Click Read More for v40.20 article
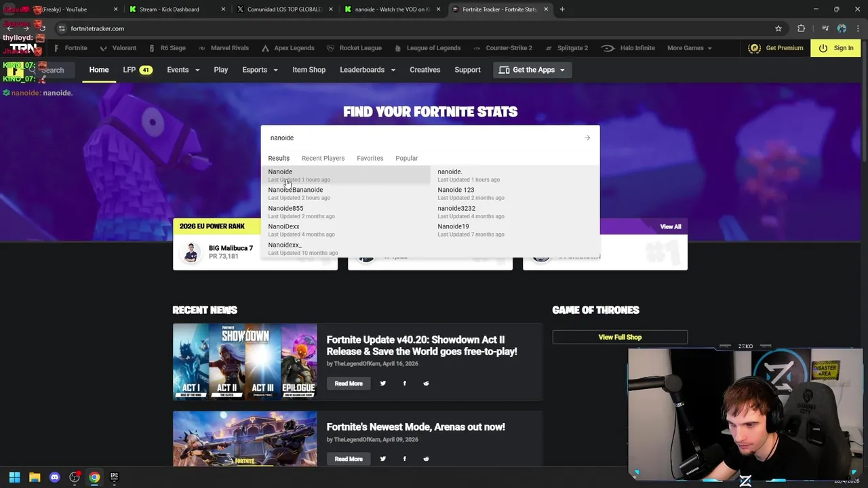Screen dimensions: 868x488 pyautogui.click(x=349, y=384)
